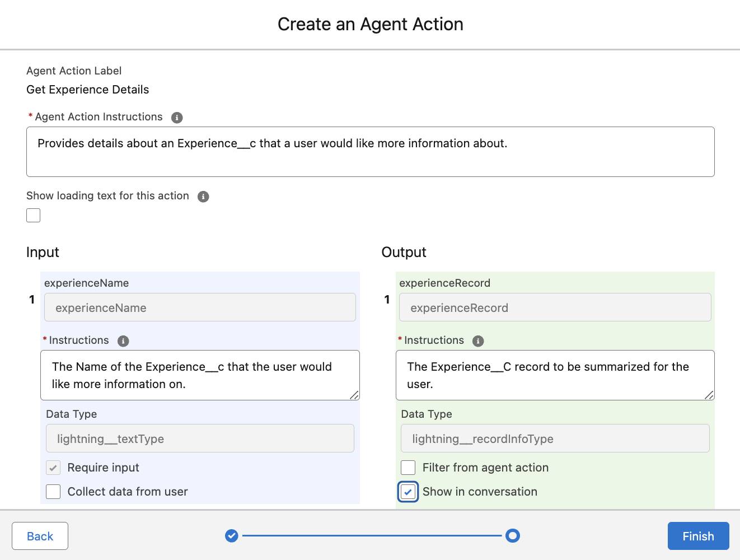Viewport: 740px width, 560px height.
Task: Click the completed first step progress indicator
Action: (x=232, y=536)
